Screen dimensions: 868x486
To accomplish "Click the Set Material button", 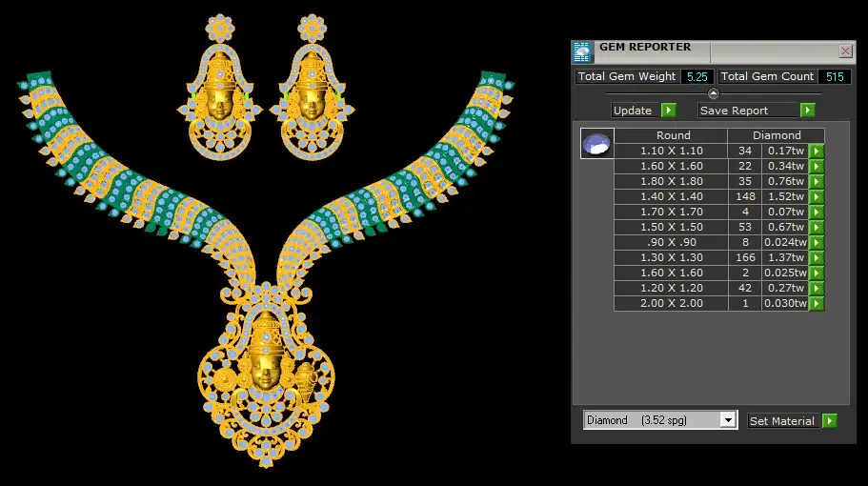I will tap(782, 420).
